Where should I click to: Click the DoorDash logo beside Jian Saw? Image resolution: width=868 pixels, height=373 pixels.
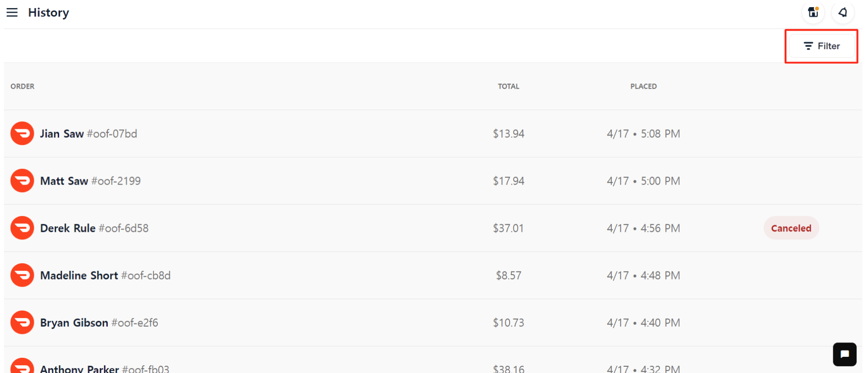point(22,134)
